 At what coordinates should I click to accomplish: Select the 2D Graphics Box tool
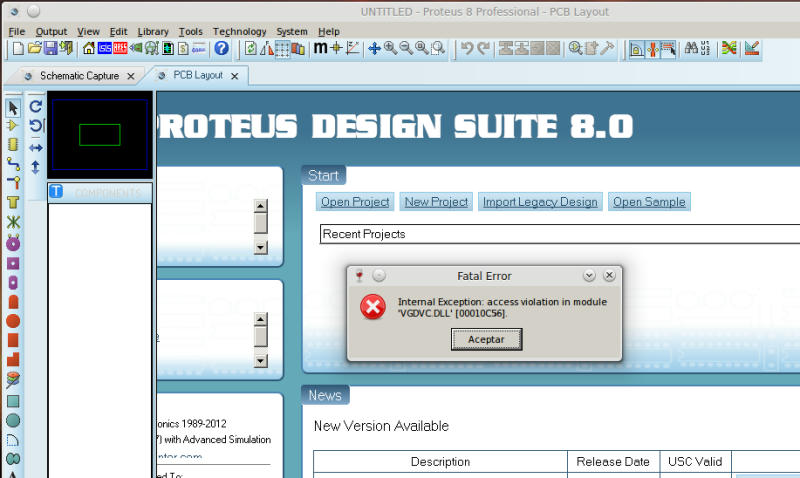click(x=13, y=401)
